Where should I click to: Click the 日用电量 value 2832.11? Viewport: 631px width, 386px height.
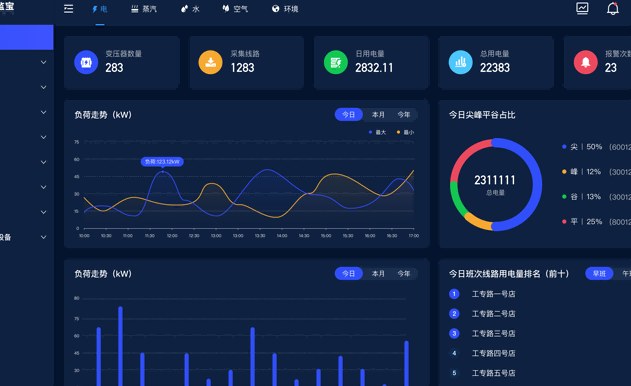pyautogui.click(x=374, y=68)
